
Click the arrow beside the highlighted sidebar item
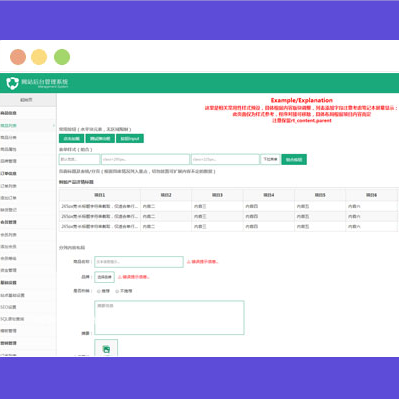click(54, 126)
